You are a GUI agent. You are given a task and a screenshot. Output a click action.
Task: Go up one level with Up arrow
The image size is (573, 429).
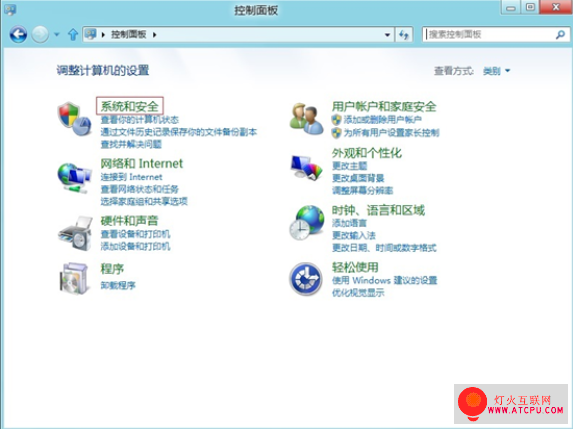pos(73,35)
